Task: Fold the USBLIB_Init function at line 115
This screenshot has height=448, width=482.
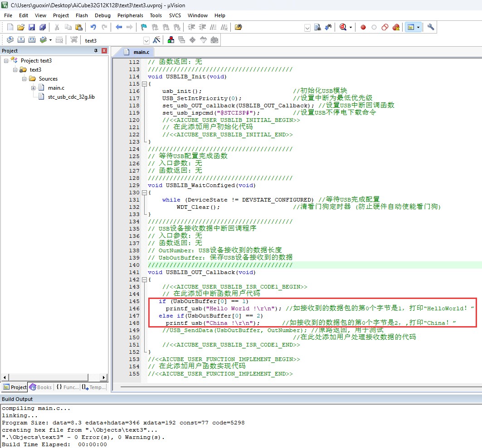Action: click(144, 84)
